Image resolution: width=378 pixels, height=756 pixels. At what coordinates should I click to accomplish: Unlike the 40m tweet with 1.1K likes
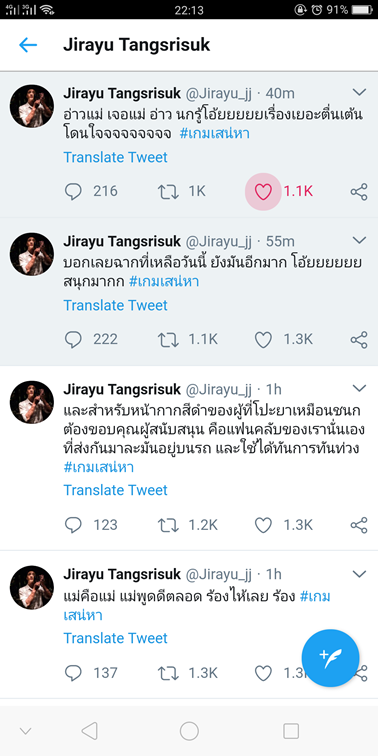[x=263, y=192]
